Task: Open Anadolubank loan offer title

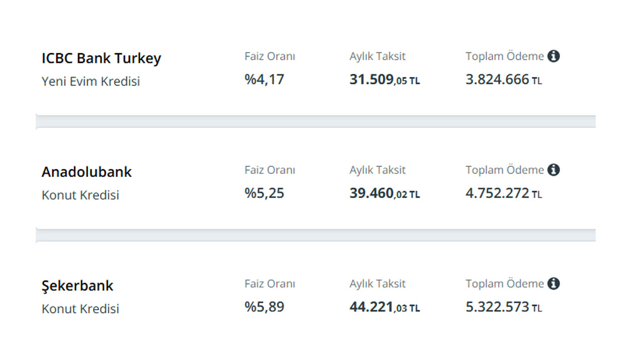Action: pos(87,172)
